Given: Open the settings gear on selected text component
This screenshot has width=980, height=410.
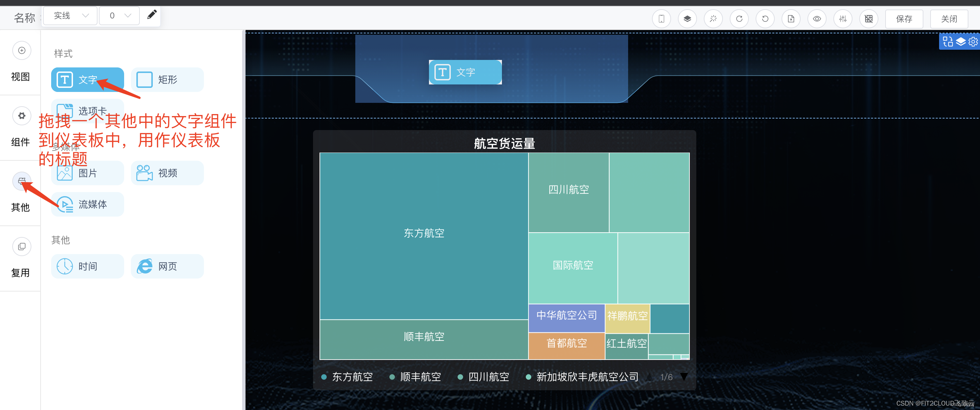Looking at the screenshot, I should click(x=973, y=42).
